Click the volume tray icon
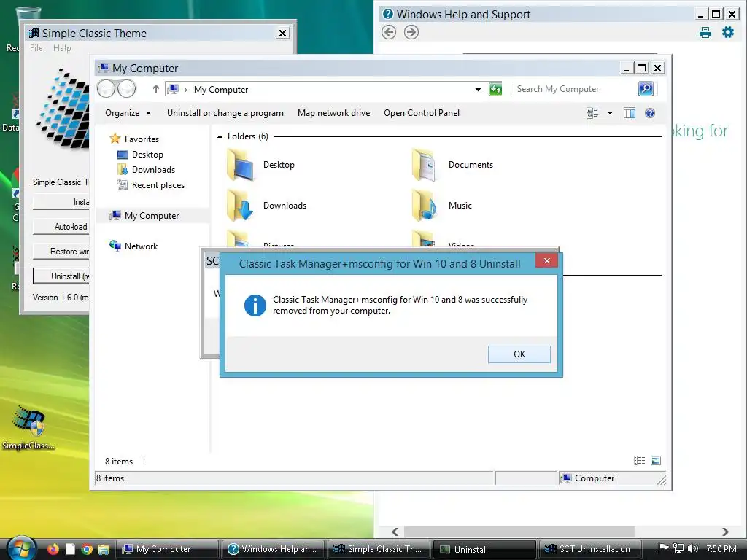The image size is (747, 560). (693, 548)
